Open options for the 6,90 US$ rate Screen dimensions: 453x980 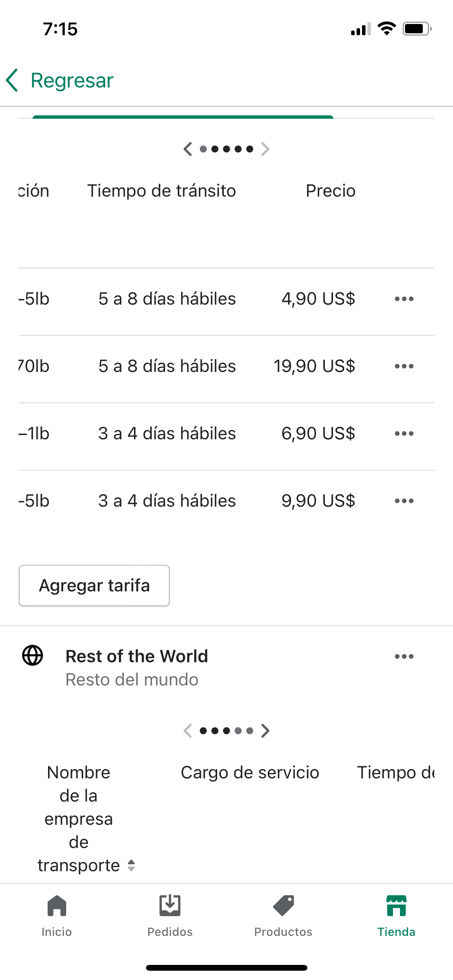404,433
